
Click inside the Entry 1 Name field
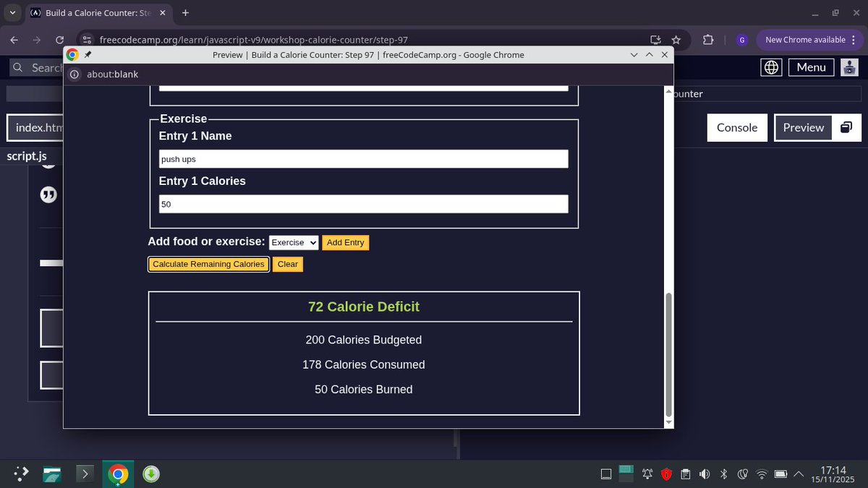[x=362, y=158]
